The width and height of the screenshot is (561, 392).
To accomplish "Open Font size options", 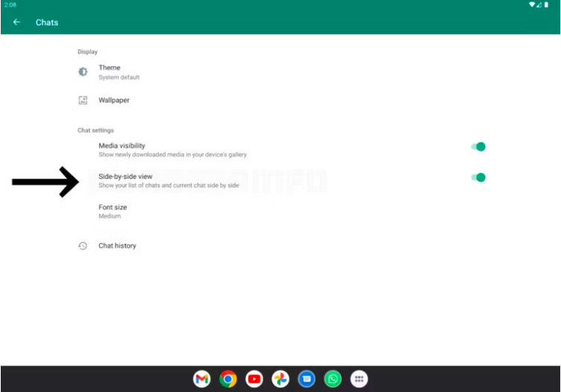I will pos(113,207).
